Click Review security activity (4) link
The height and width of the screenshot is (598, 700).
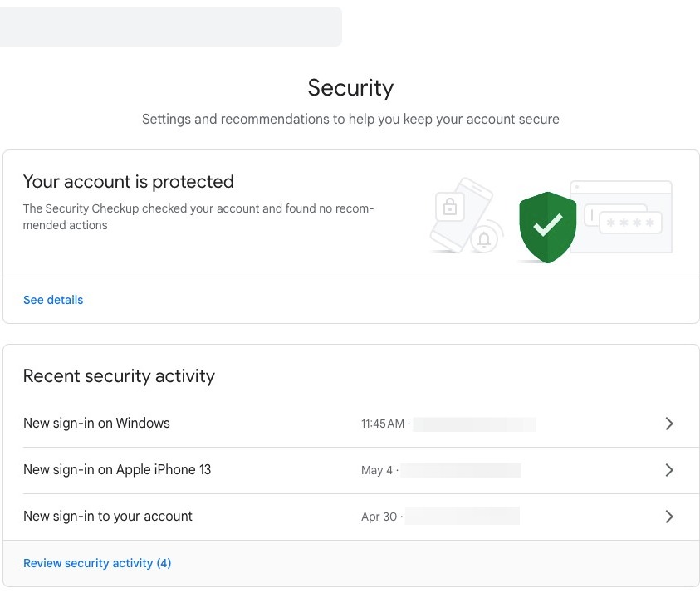[97, 563]
